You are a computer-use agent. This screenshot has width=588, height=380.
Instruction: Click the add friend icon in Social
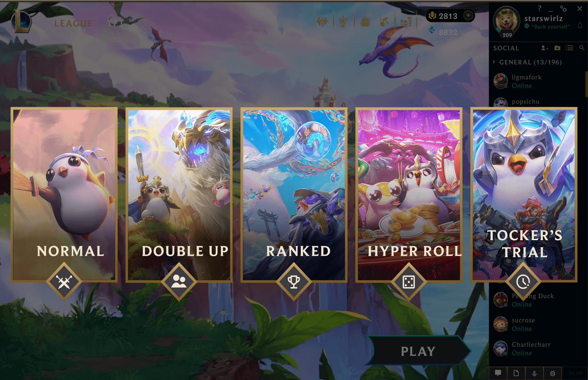click(x=545, y=48)
